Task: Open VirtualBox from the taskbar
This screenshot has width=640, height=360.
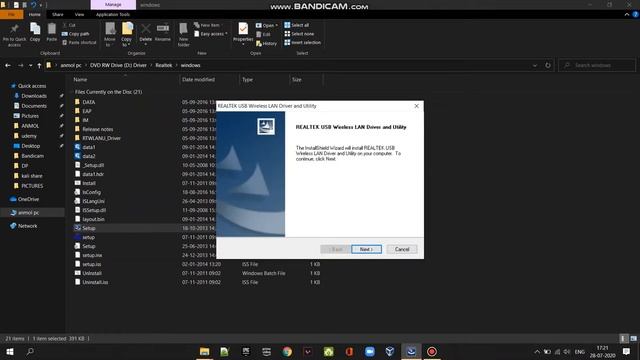Action: [390, 351]
